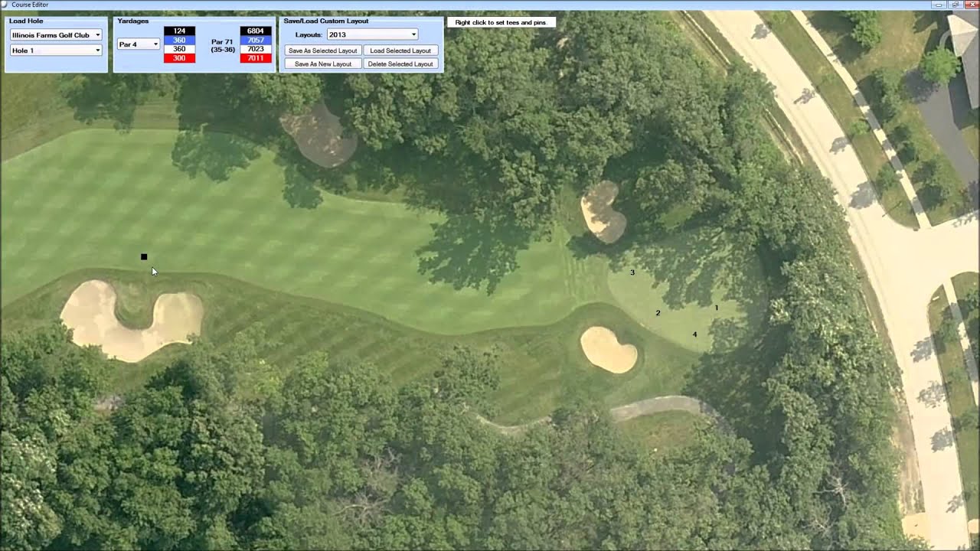The width and height of the screenshot is (980, 551).
Task: Open the Hole 1 selector dropdown
Action: tap(56, 51)
